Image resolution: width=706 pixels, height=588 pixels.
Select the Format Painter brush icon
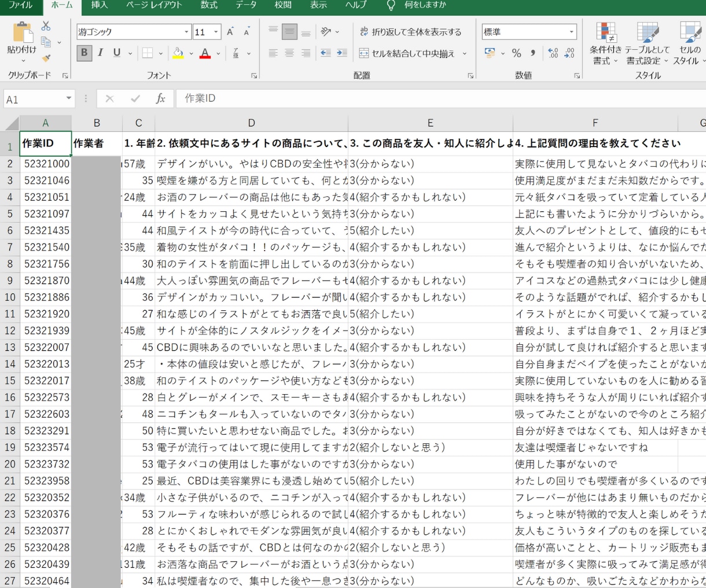46,58
